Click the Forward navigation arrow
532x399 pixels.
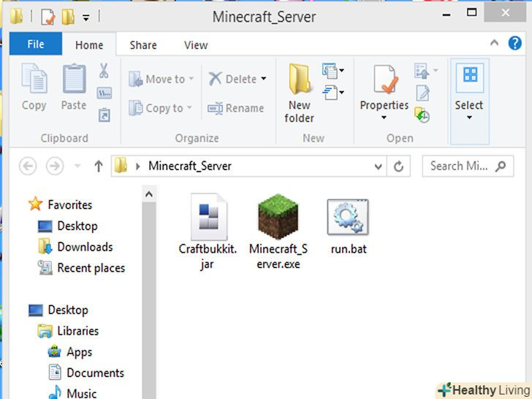55,167
